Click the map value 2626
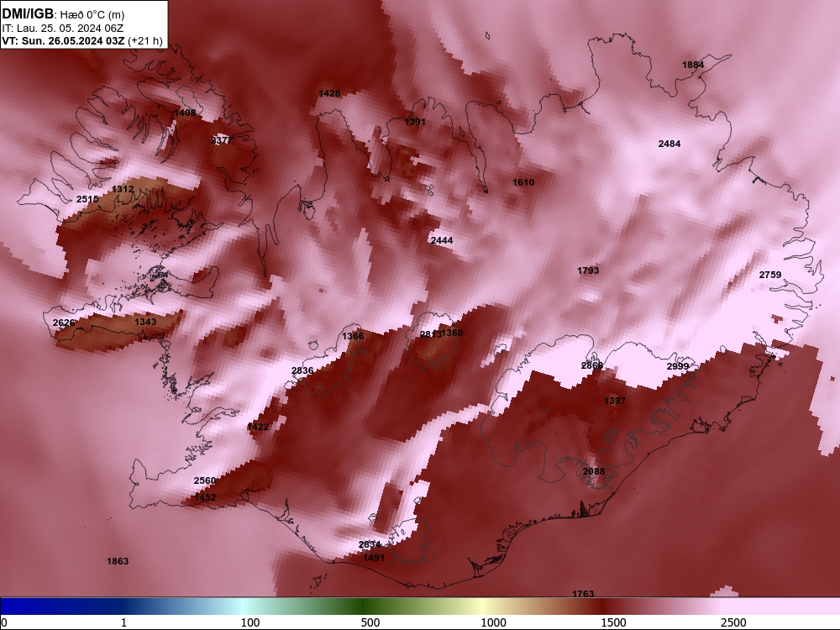 tap(64, 323)
